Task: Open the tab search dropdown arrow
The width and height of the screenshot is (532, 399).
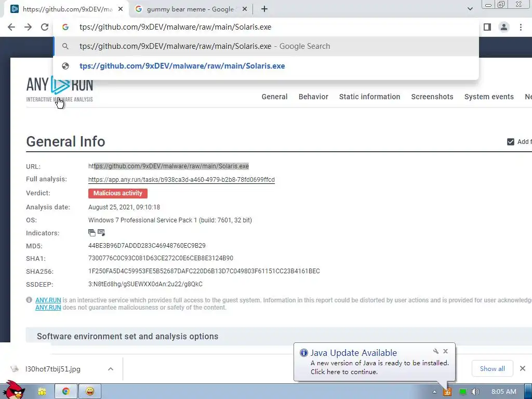Action: click(470, 9)
